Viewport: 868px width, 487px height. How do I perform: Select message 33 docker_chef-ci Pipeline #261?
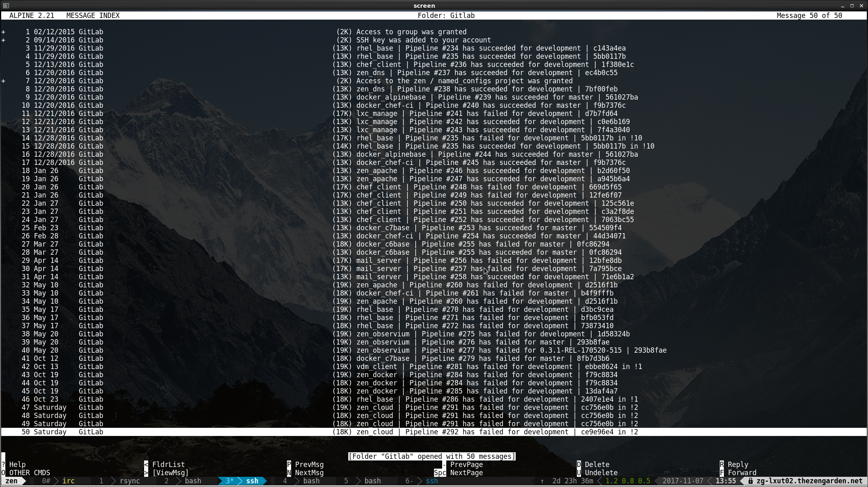pyautogui.click(x=434, y=293)
